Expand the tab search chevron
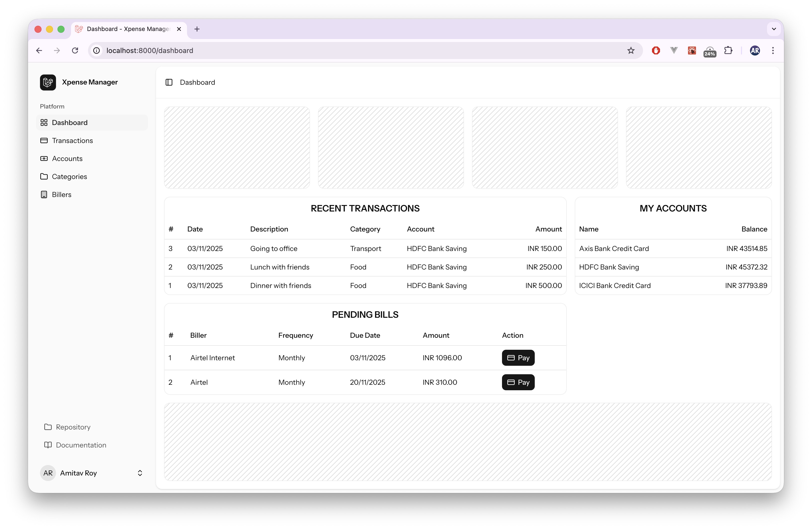The image size is (812, 530). tap(774, 29)
